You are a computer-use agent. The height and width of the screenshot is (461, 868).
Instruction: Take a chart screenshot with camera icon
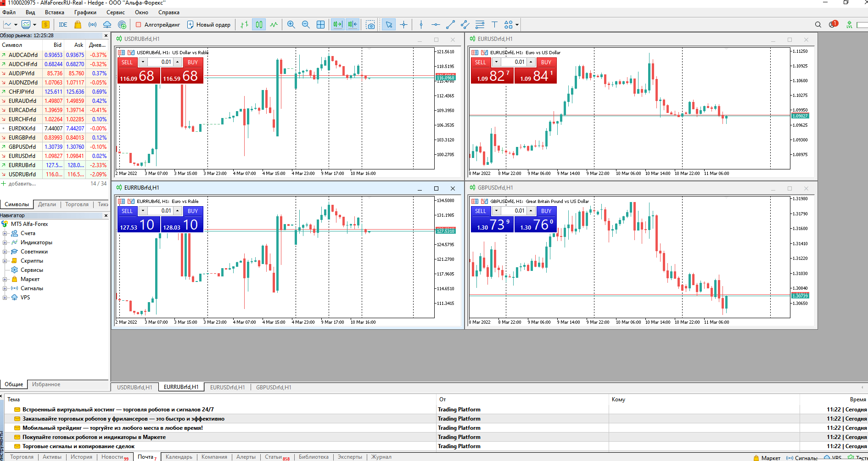click(x=370, y=25)
